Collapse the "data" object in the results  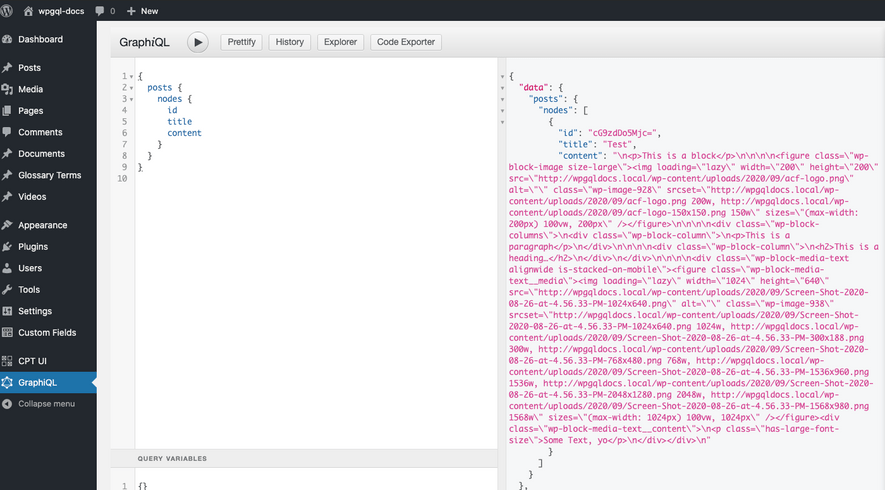[x=503, y=88]
